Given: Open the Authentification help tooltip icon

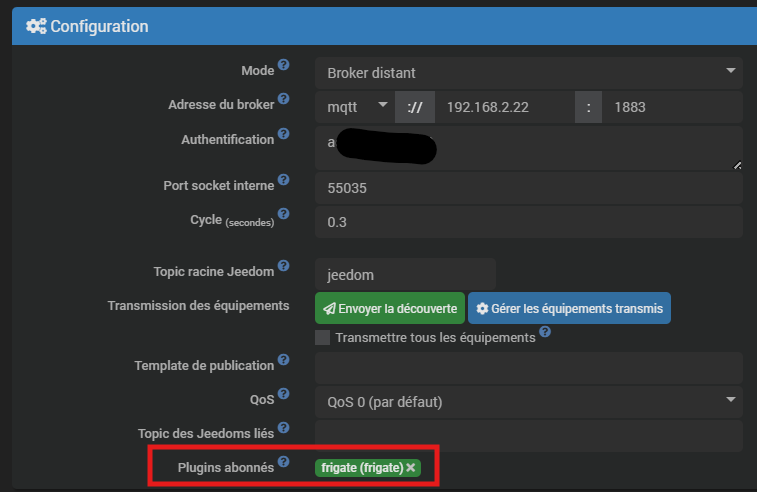Looking at the screenshot, I should point(283,134).
